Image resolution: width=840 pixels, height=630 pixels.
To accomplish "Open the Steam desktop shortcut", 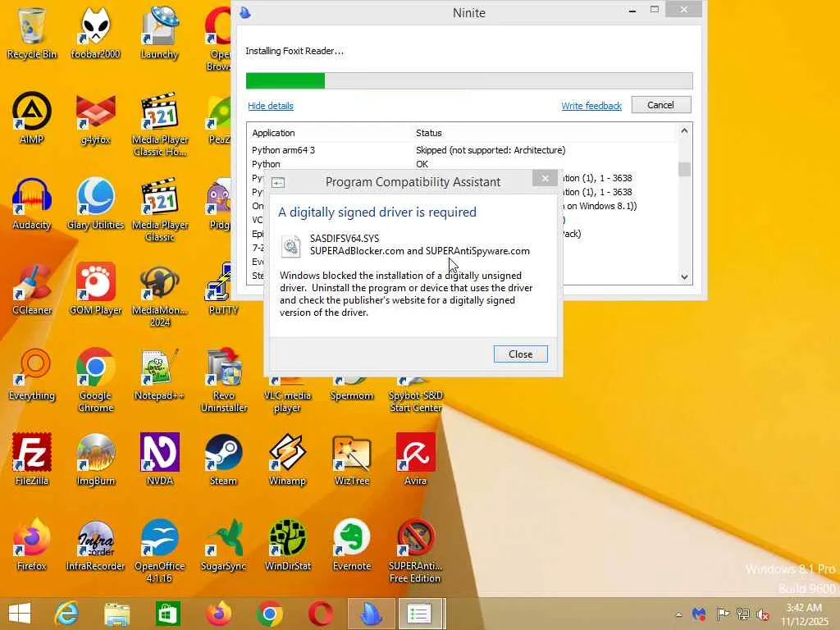I will click(223, 459).
